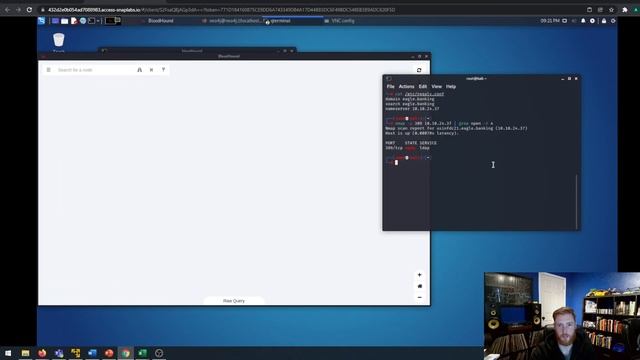
Task: Expand the Kali panel terminal dropdown arrow
Action: pos(98,21)
